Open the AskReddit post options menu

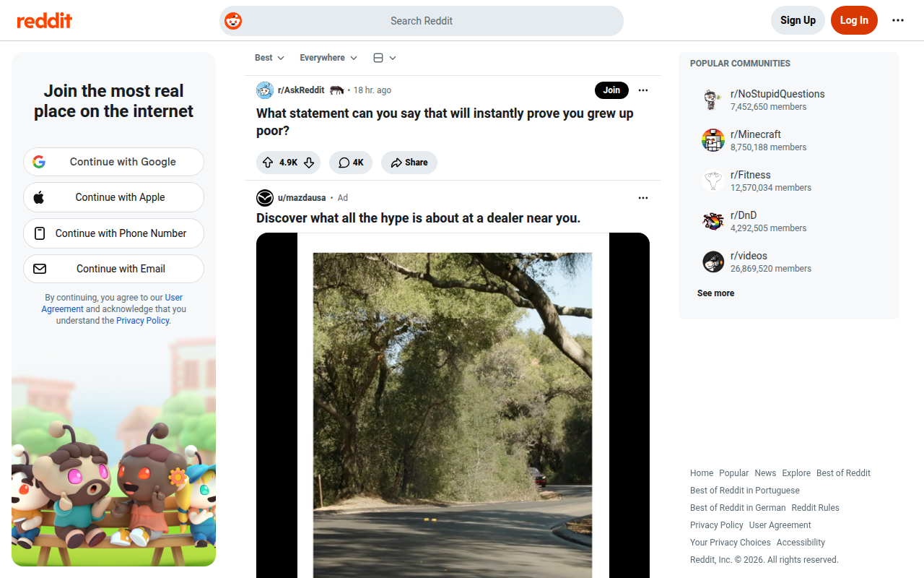point(643,90)
